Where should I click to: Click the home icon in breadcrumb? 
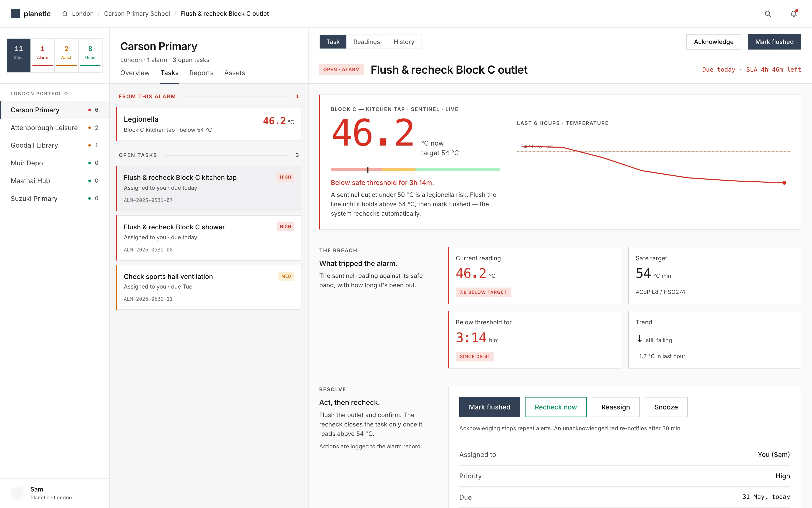[65, 14]
